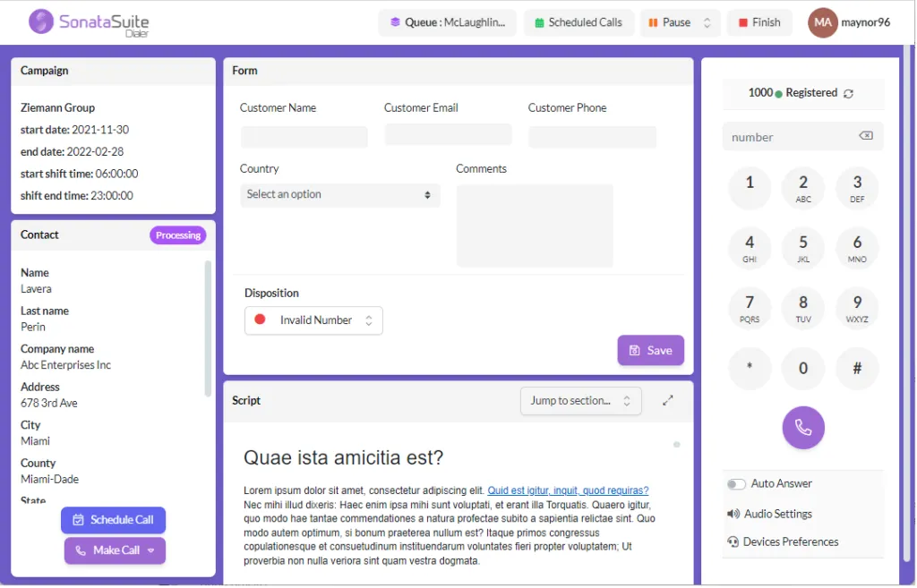Toggle the Auto Answer switch
The image size is (917, 588).
(736, 484)
